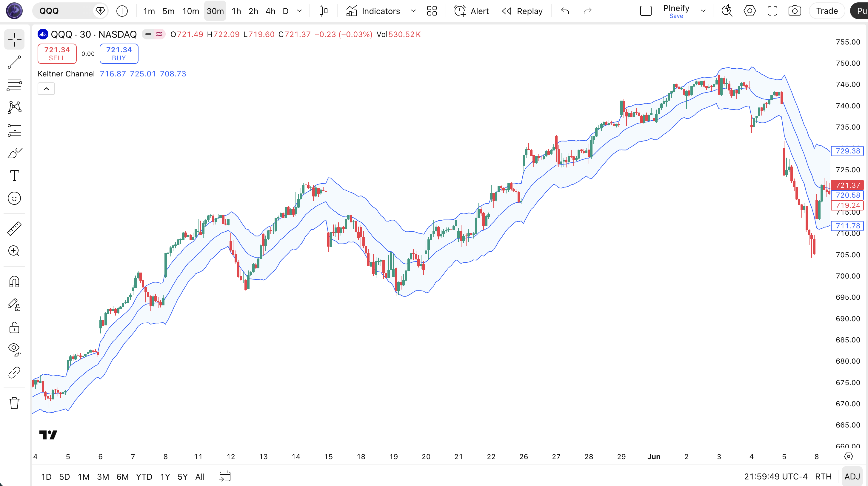The width and height of the screenshot is (868, 486).
Task: Open the Trade panel
Action: [x=827, y=11]
